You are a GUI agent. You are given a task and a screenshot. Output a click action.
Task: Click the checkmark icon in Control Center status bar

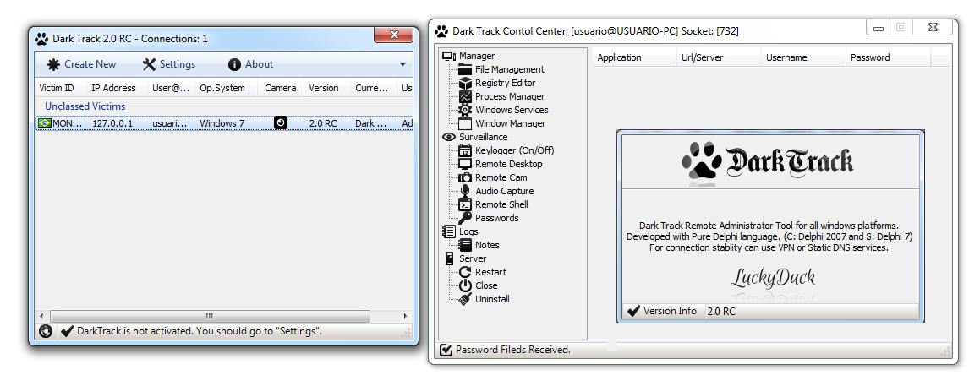[446, 350]
